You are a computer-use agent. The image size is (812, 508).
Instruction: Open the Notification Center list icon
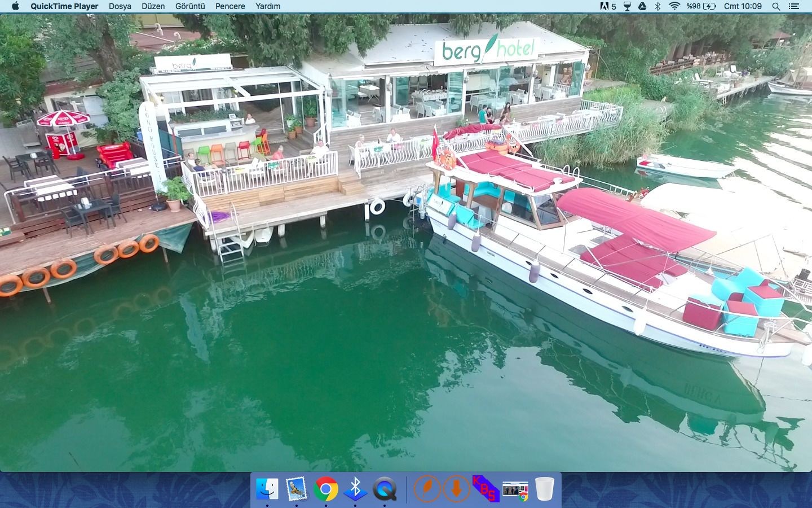click(794, 6)
